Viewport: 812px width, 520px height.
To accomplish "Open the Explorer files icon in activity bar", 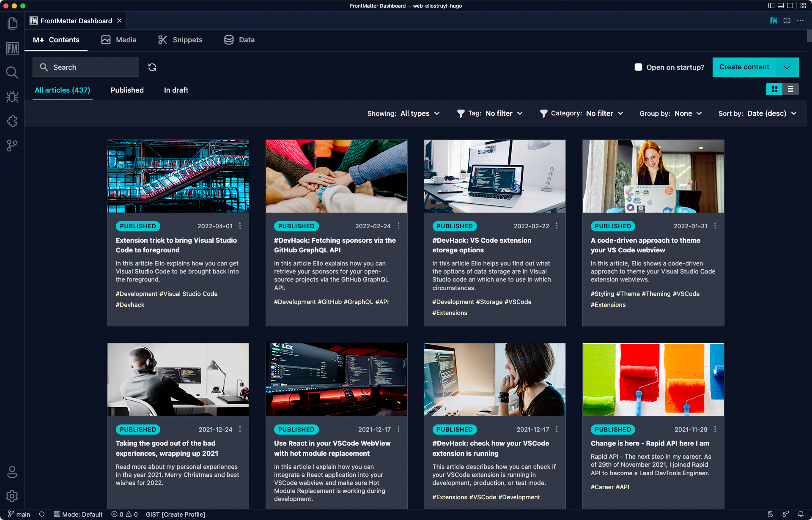I will [x=12, y=23].
